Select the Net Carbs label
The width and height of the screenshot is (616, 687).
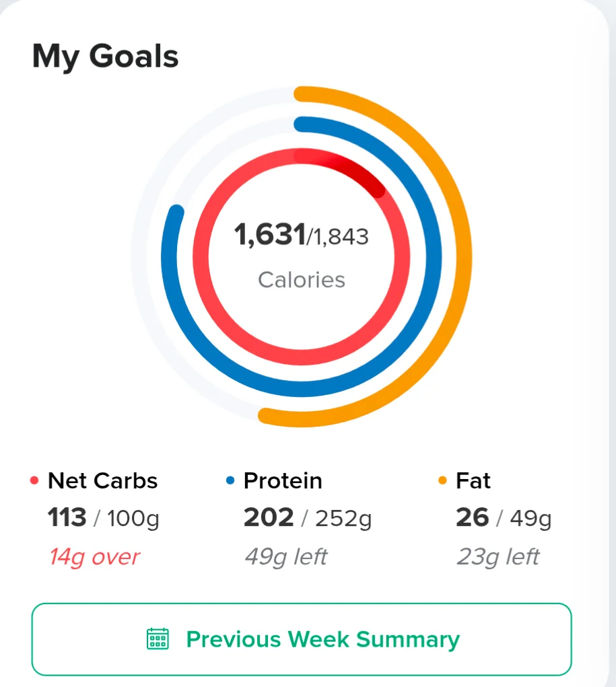coord(102,480)
